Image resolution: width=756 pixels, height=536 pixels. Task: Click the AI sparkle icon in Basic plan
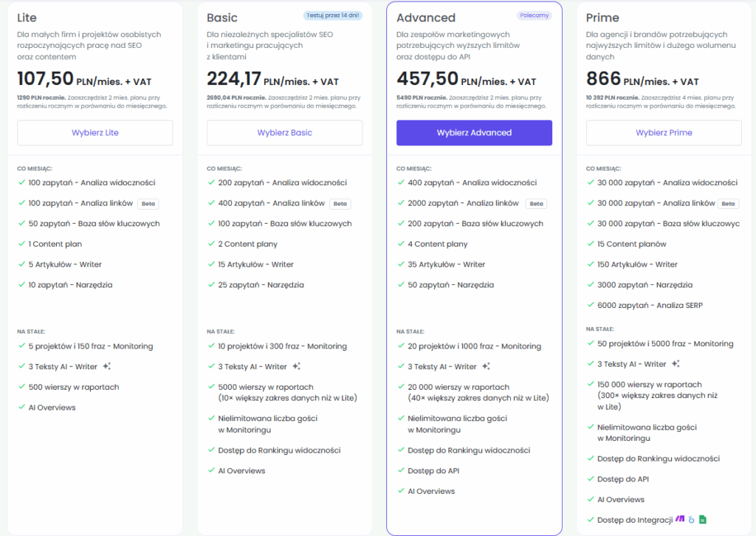pyautogui.click(x=296, y=366)
